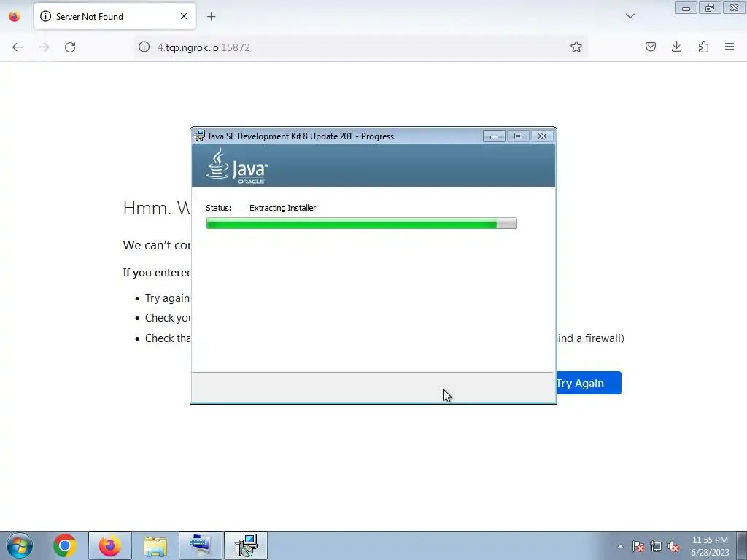Click Firefox View icon at tab strip start
The width and height of the screenshot is (747, 560).
click(x=15, y=16)
